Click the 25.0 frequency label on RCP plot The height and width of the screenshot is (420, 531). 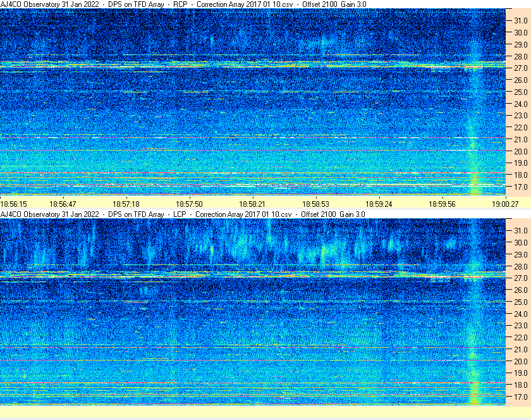(521, 92)
